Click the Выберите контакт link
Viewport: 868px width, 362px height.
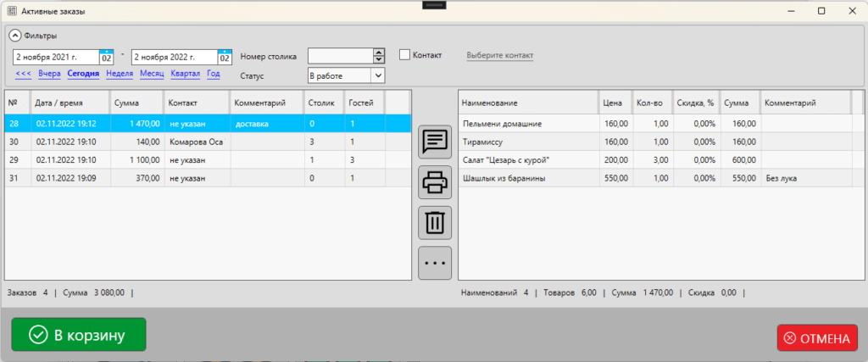[x=500, y=56]
